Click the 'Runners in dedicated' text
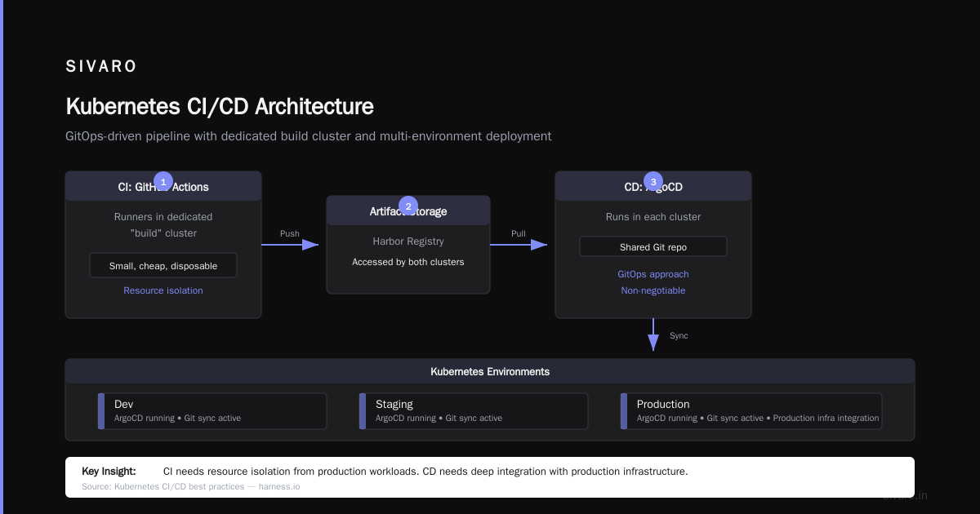The width and height of the screenshot is (980, 514). tap(163, 217)
